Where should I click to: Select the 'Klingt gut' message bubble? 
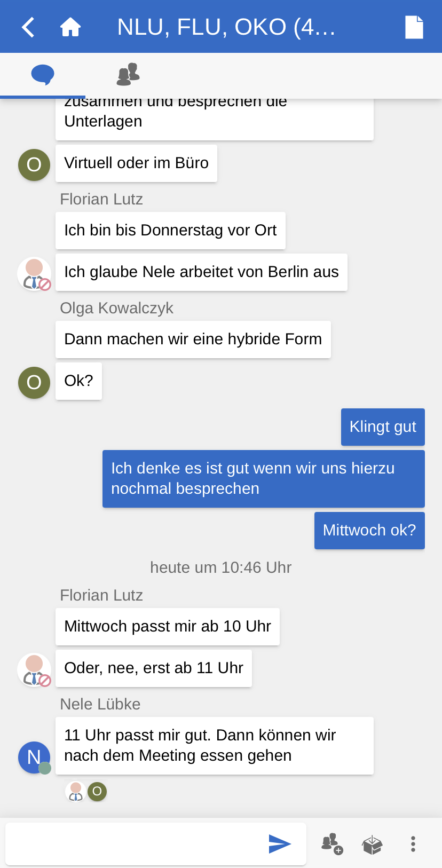[383, 427]
